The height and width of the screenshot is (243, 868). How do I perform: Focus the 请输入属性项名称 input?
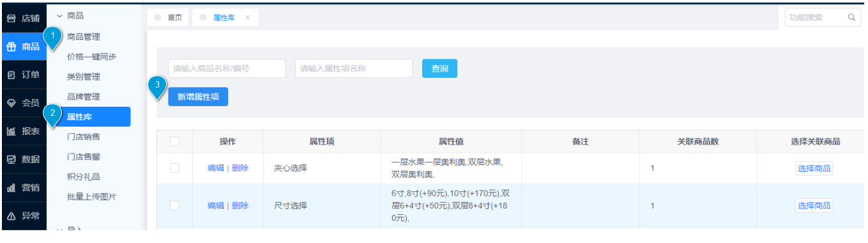click(354, 68)
